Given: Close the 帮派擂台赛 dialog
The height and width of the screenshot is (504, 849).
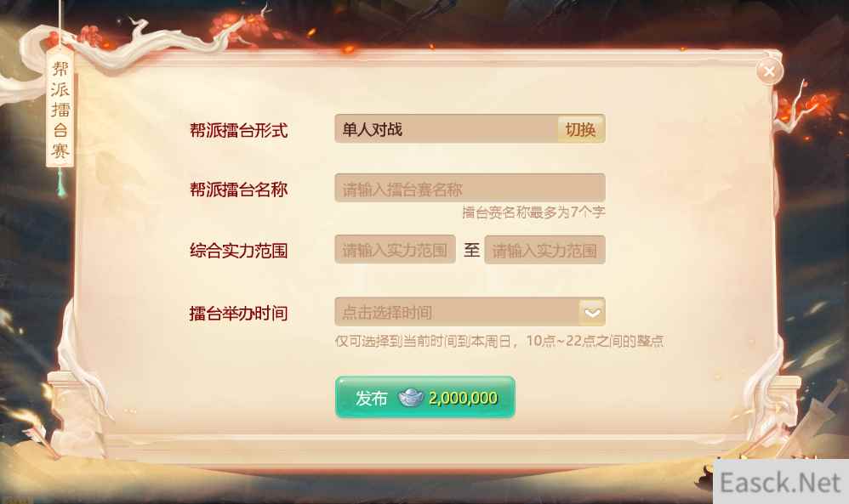Looking at the screenshot, I should (769, 71).
